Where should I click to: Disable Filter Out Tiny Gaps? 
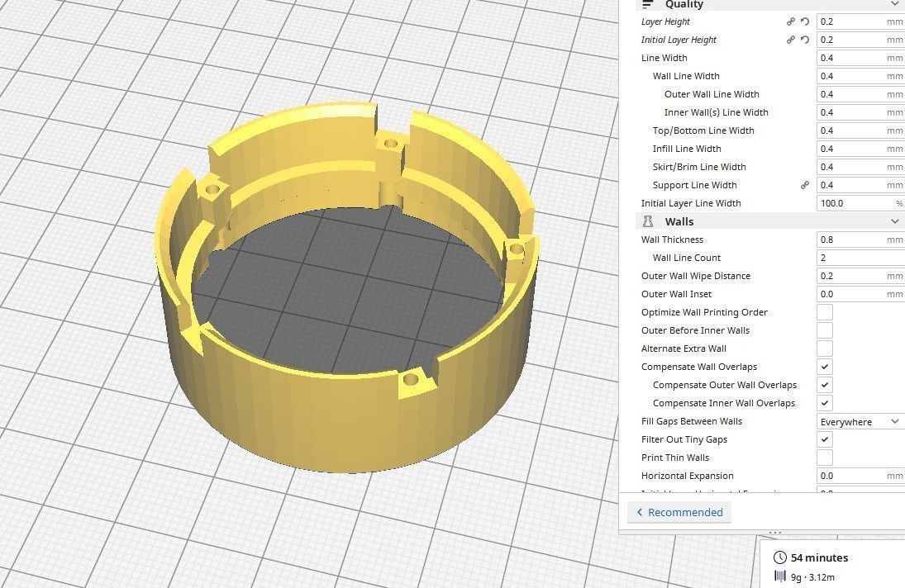click(x=824, y=439)
